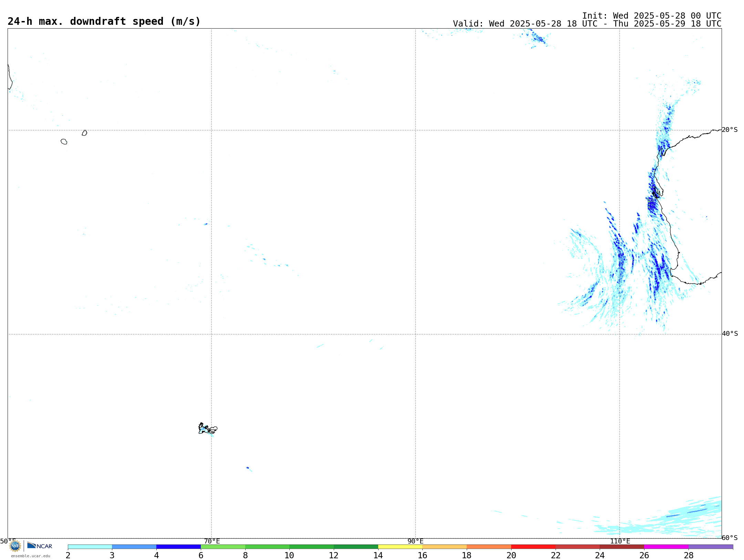
Task: Click the 20°S latitude label
Action: pyautogui.click(x=730, y=130)
